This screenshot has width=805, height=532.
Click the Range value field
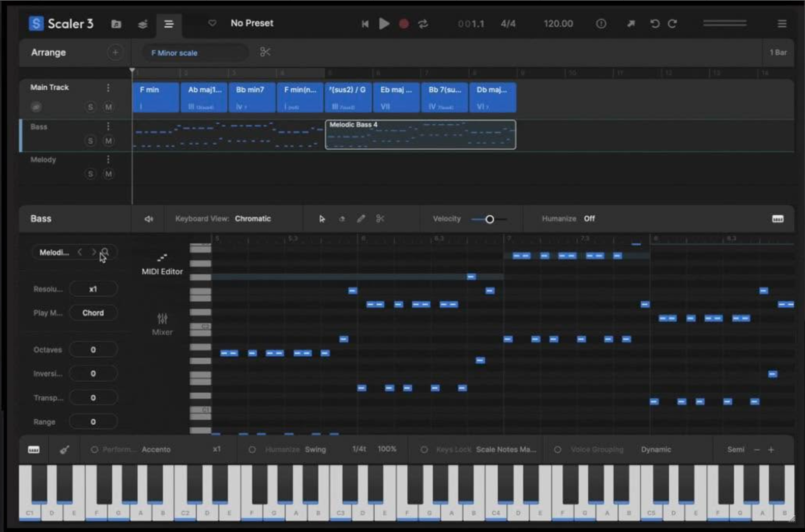coord(93,422)
